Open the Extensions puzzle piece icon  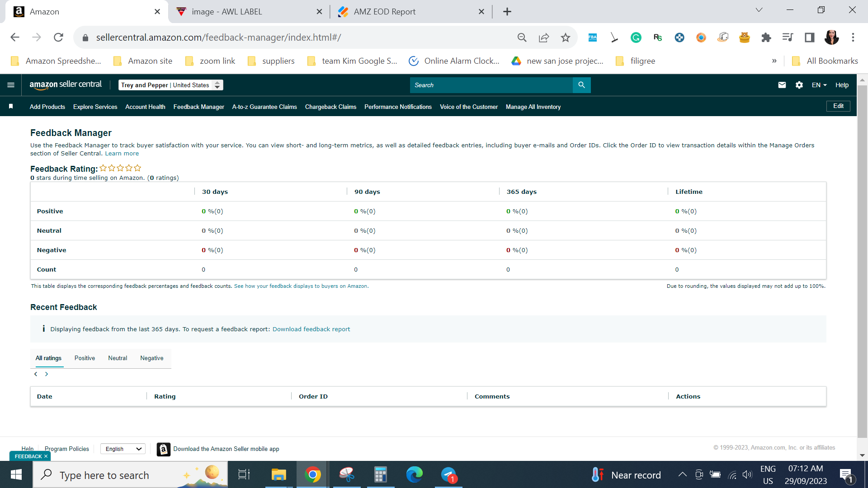pos(766,38)
